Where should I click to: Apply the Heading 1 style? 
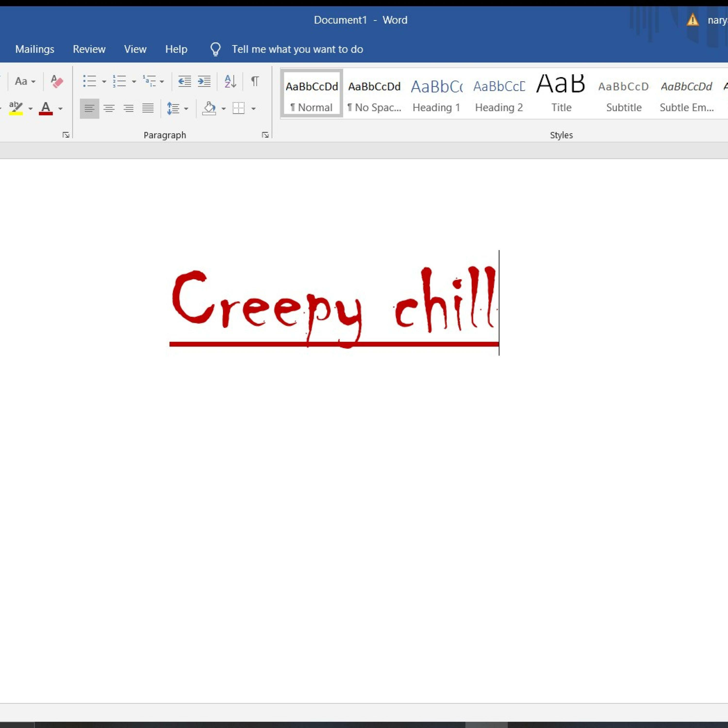[437, 93]
